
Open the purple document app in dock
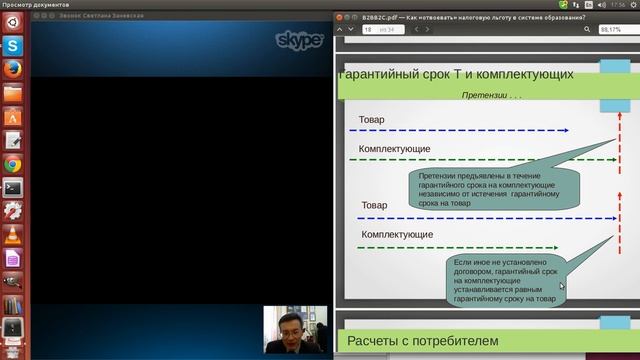click(13, 259)
